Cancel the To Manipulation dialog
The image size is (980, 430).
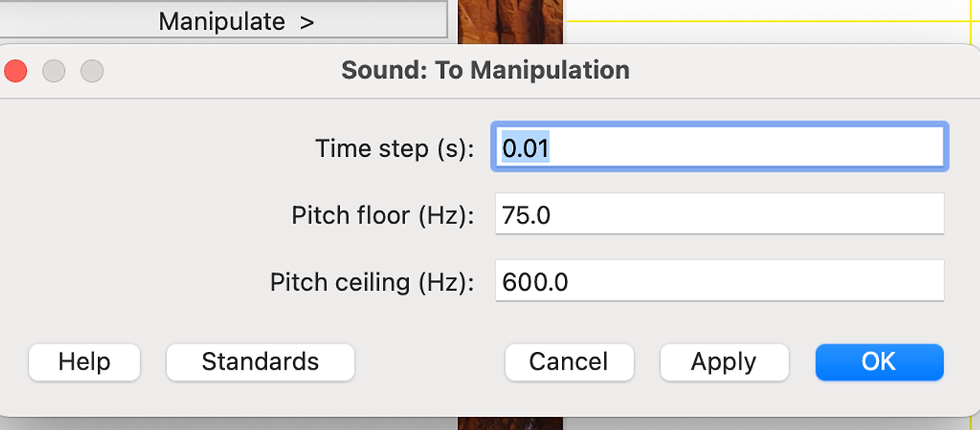point(569,362)
